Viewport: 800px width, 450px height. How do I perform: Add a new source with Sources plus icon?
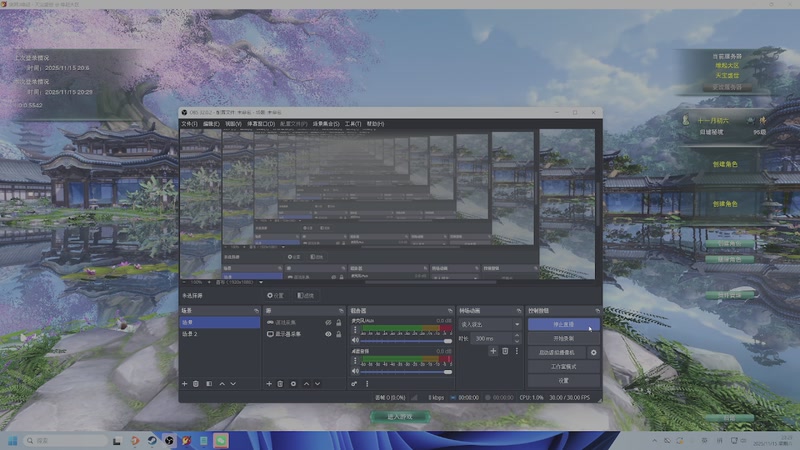pyautogui.click(x=269, y=384)
